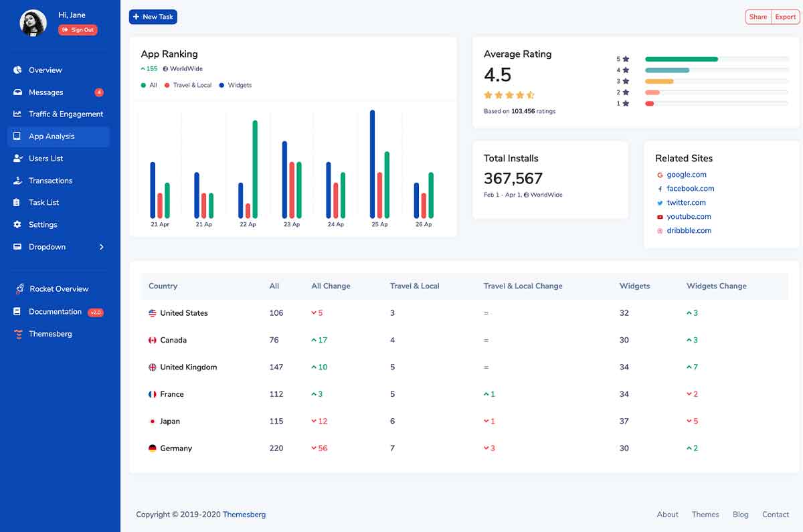
Task: Click the Settings gear icon
Action: (x=17, y=225)
